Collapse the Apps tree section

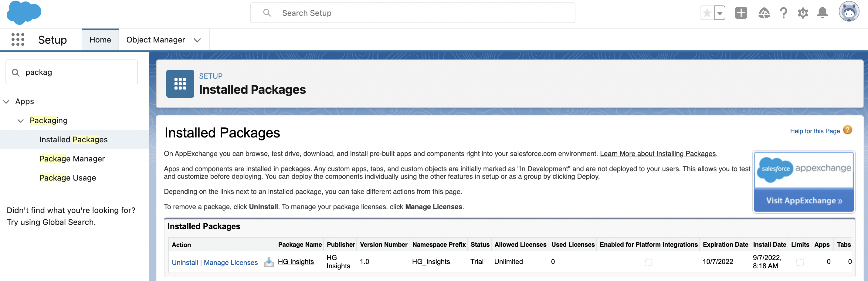(6, 101)
